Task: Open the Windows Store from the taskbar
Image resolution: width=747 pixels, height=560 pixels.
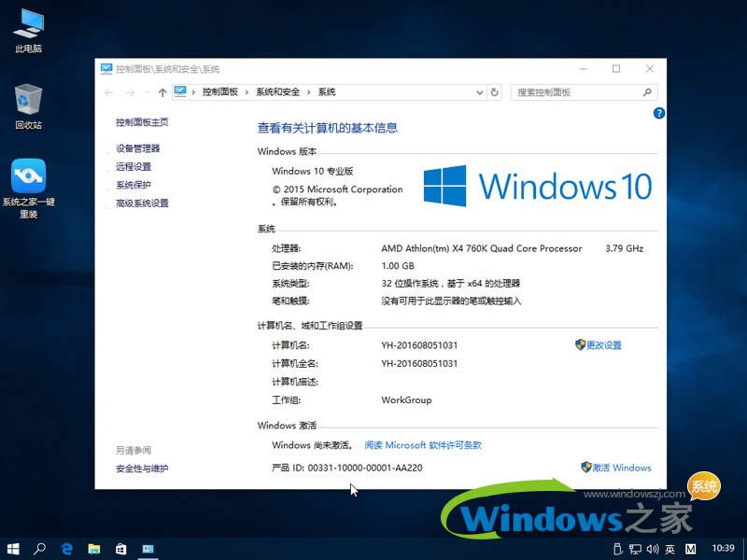Action: tap(120, 549)
